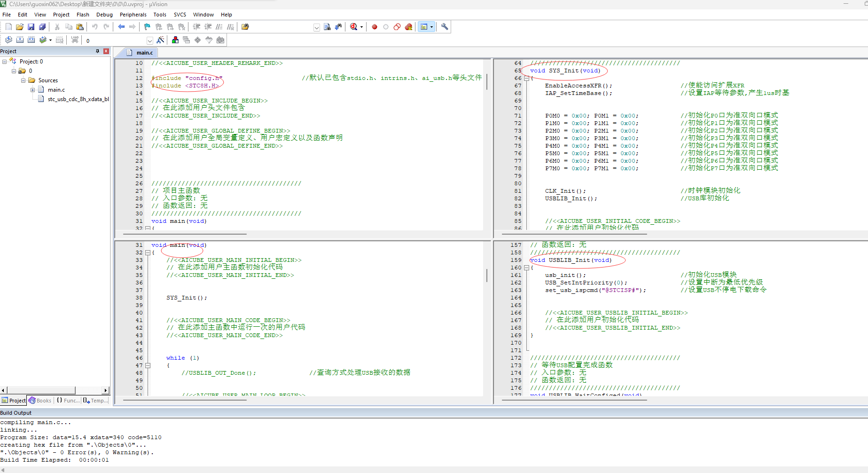Open Manage Project Items colored blocks icon
The height and width of the screenshot is (473, 868).
pos(175,40)
